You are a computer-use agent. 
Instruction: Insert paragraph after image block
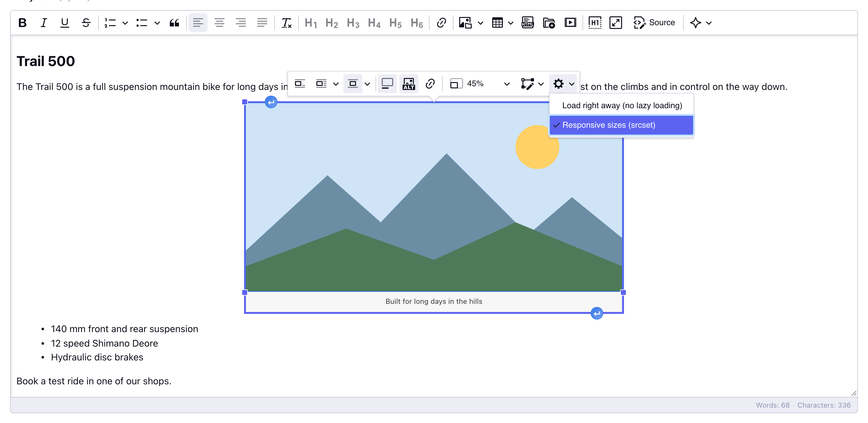[x=596, y=314]
